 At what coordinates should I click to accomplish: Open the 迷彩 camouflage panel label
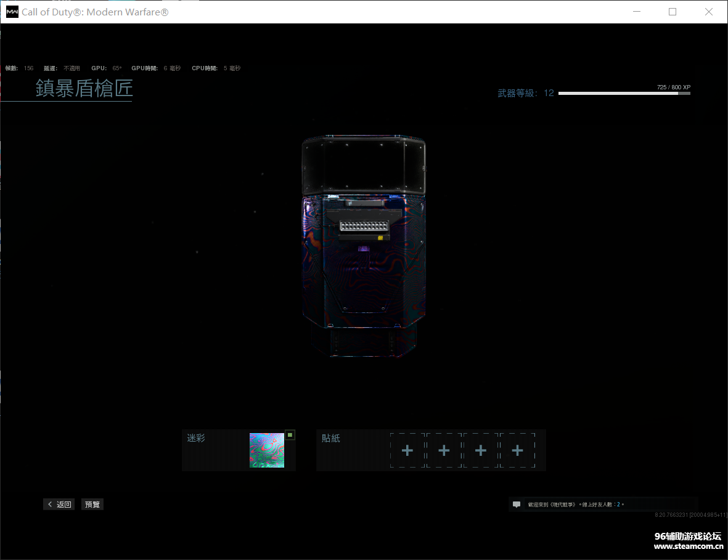(196, 438)
